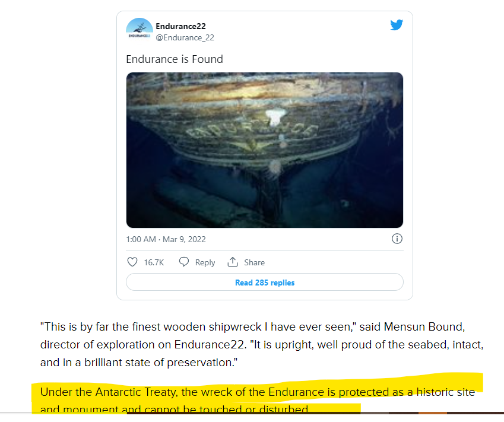
Task: Click the share upload arrow icon
Action: point(233,262)
